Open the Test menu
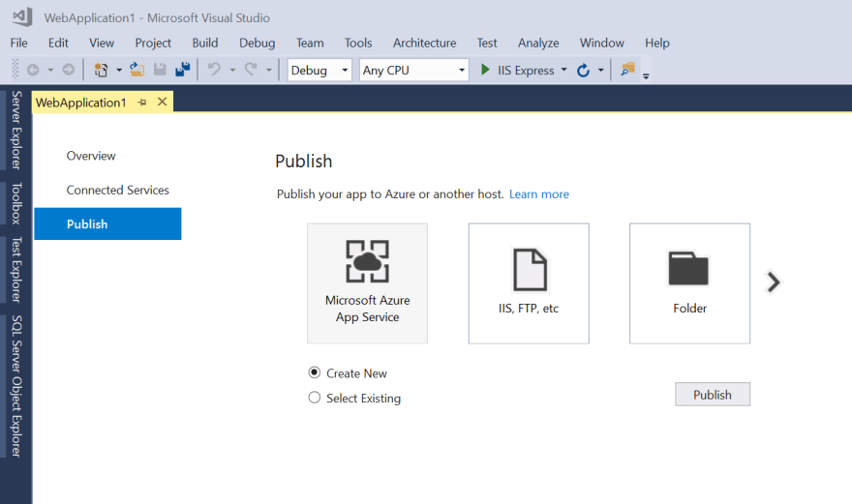The width and height of the screenshot is (852, 504). click(x=487, y=43)
